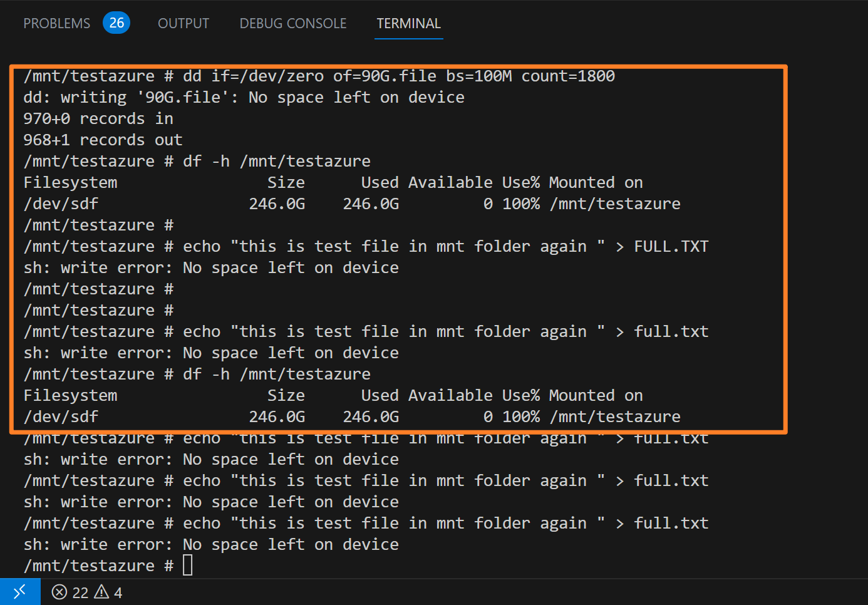This screenshot has width=868, height=605.
Task: Click FULL.TXT in the echo command
Action: (671, 247)
